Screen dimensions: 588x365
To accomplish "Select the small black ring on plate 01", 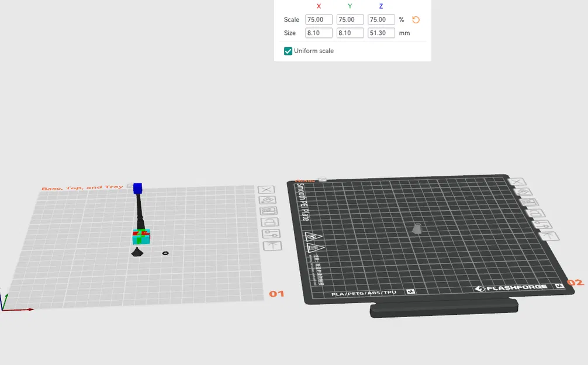I will [x=165, y=253].
